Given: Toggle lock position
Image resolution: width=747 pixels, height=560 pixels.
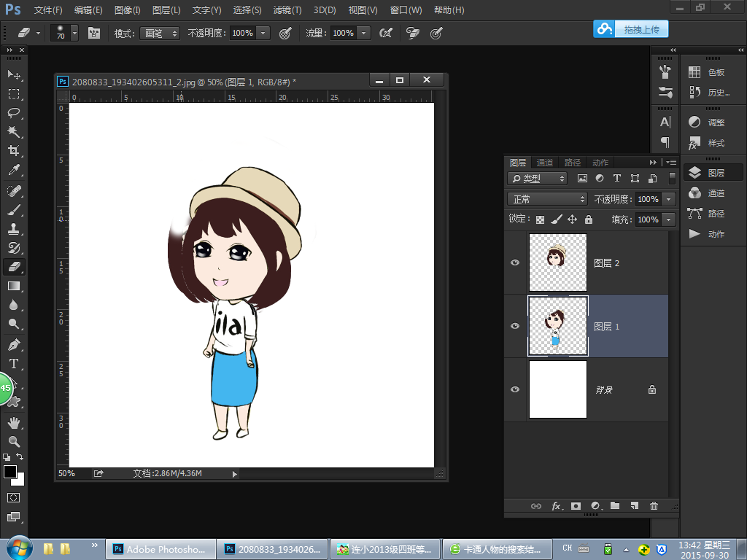Looking at the screenshot, I should point(572,219).
